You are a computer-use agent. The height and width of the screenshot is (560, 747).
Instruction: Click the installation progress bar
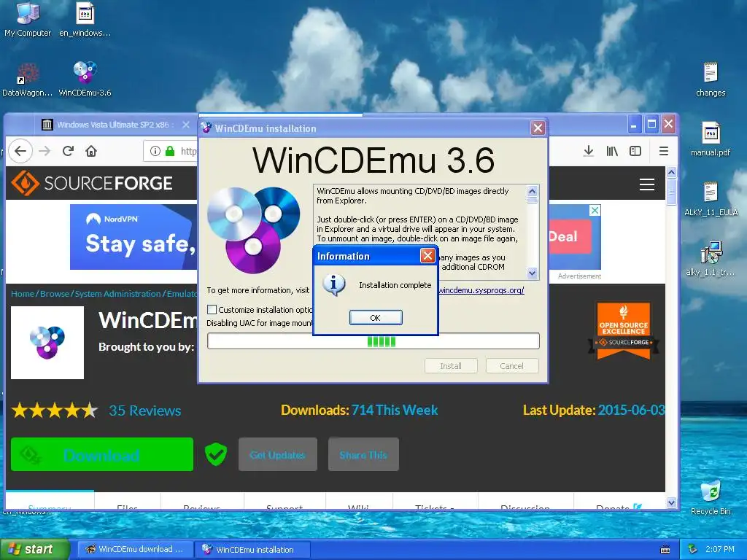[x=373, y=341]
